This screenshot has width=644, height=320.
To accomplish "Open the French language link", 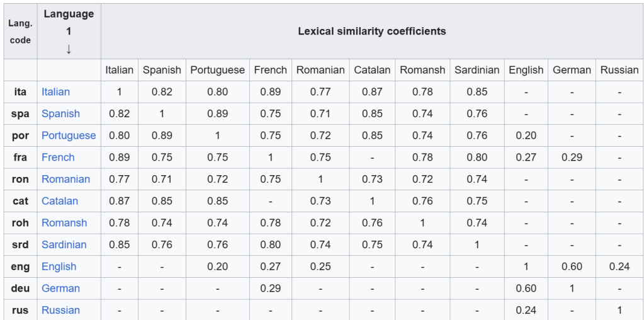I will 58,157.
